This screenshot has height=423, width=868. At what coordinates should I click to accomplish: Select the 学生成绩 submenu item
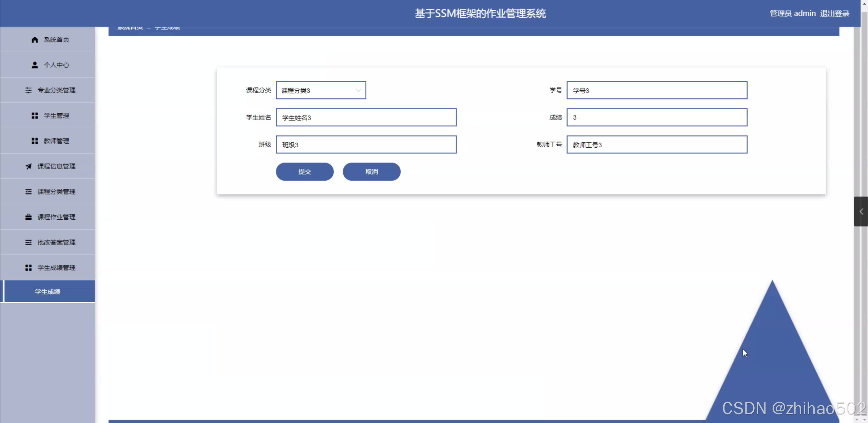pyautogui.click(x=48, y=292)
